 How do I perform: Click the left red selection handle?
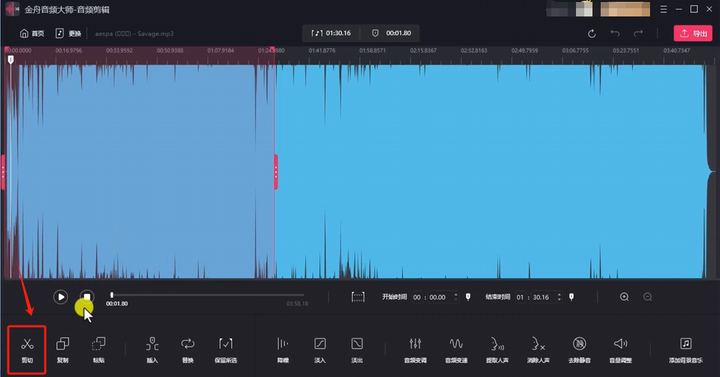point(3,172)
